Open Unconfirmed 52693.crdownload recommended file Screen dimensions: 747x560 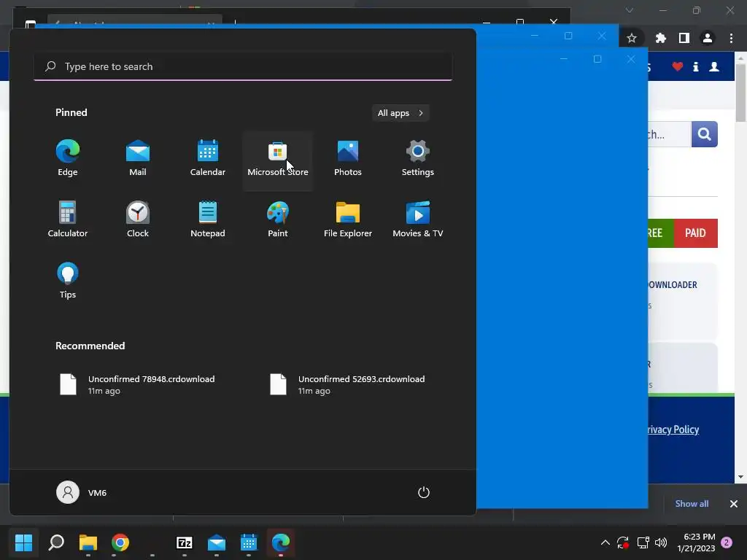(348, 384)
